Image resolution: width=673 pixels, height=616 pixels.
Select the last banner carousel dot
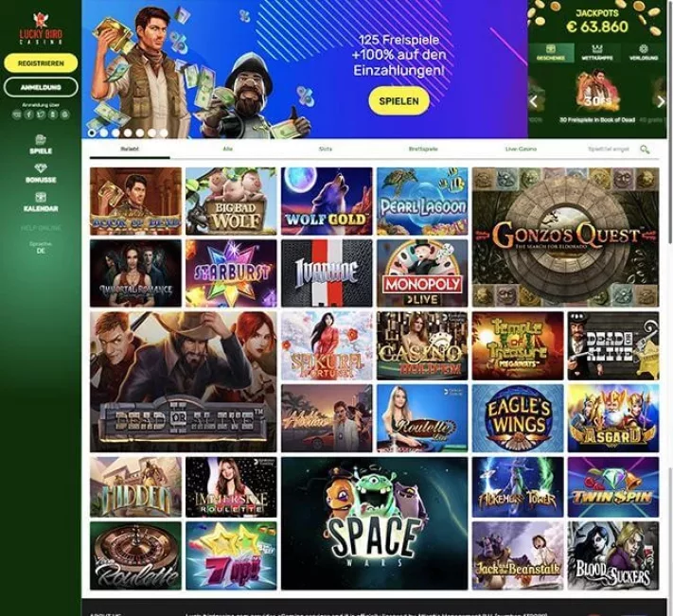(164, 133)
